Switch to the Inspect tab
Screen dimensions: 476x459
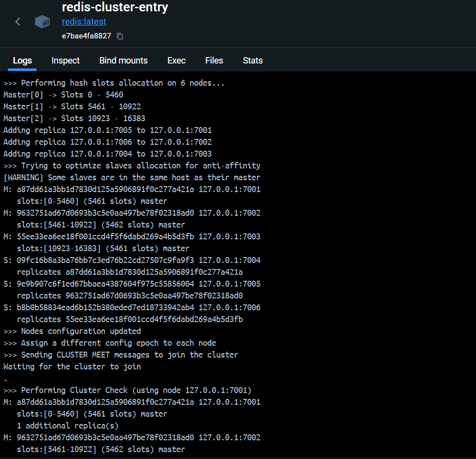pyautogui.click(x=65, y=61)
